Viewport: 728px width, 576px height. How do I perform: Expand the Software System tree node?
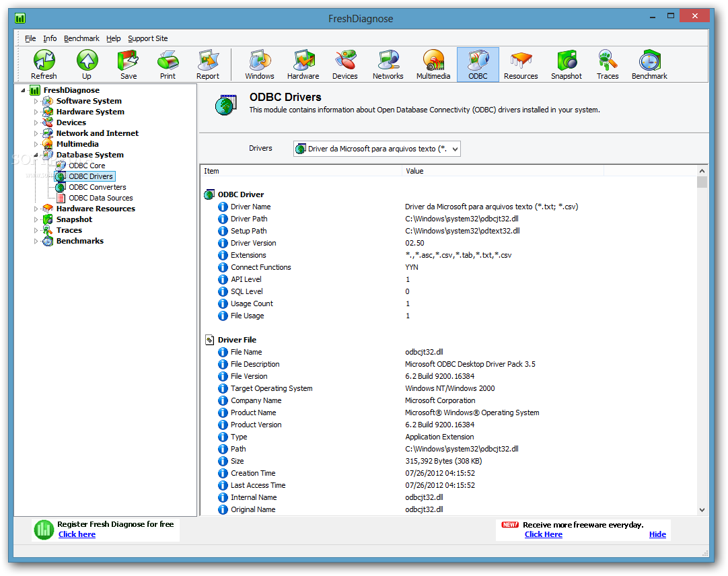(36, 101)
